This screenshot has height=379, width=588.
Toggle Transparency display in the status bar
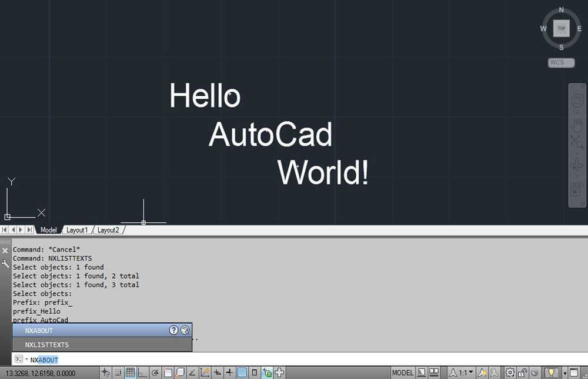pyautogui.click(x=242, y=372)
